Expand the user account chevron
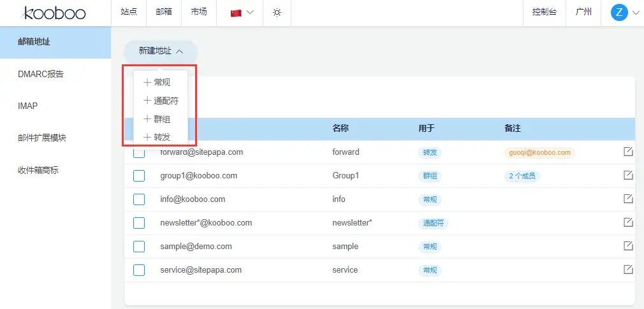The height and width of the screenshot is (309, 644). (x=636, y=13)
